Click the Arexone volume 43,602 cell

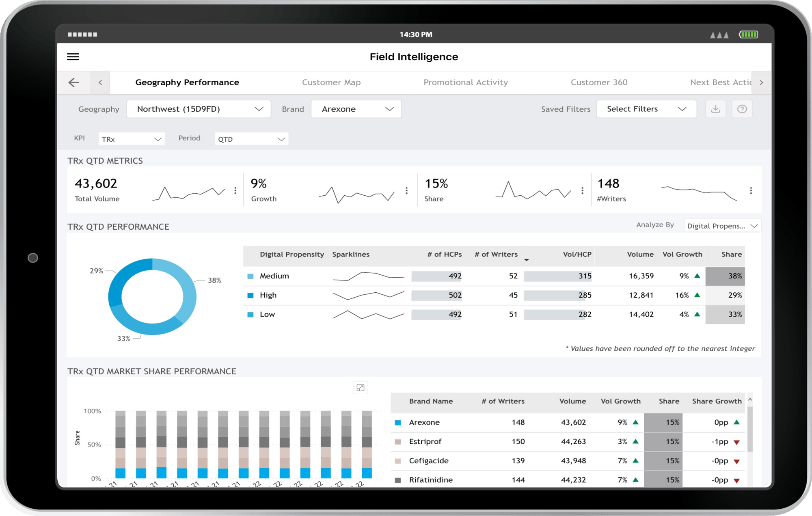tap(573, 422)
